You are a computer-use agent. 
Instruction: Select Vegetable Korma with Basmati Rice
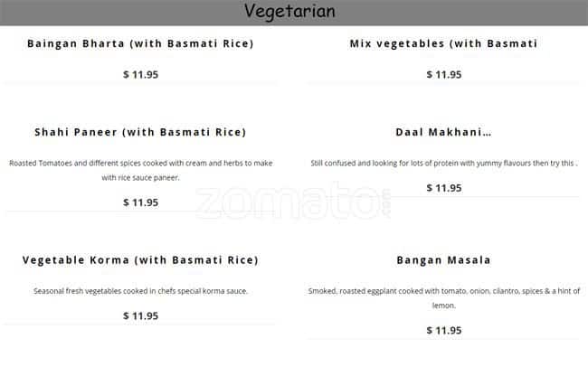[x=140, y=260]
